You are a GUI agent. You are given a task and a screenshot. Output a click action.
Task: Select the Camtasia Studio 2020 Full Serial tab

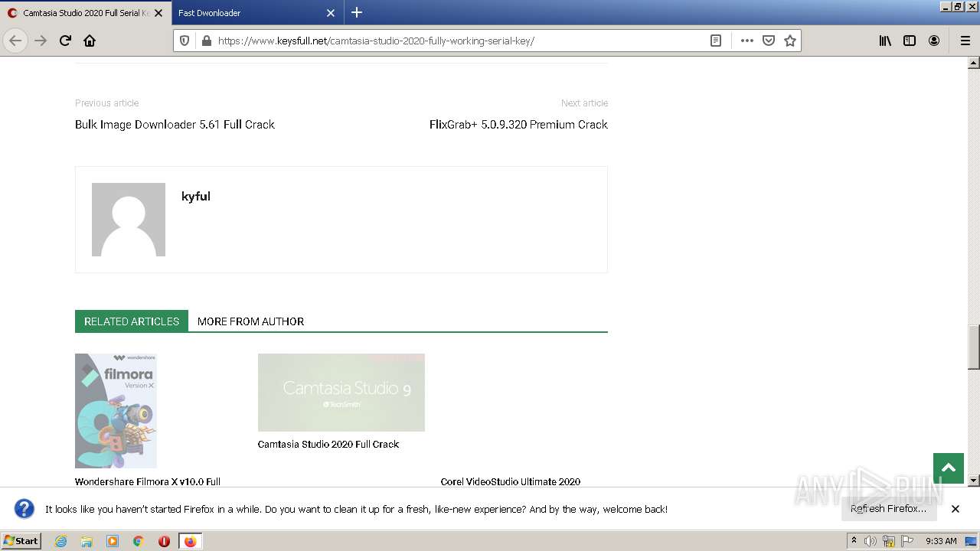85,13
